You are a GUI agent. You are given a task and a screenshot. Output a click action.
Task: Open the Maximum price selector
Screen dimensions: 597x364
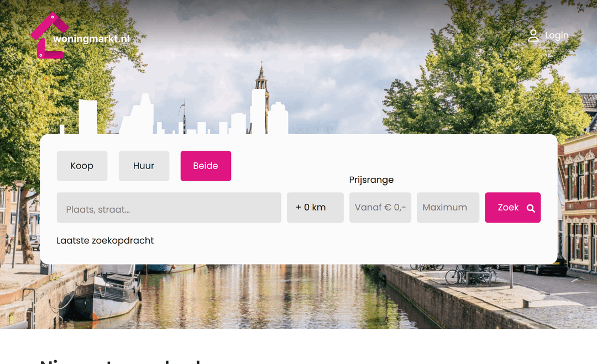(448, 208)
